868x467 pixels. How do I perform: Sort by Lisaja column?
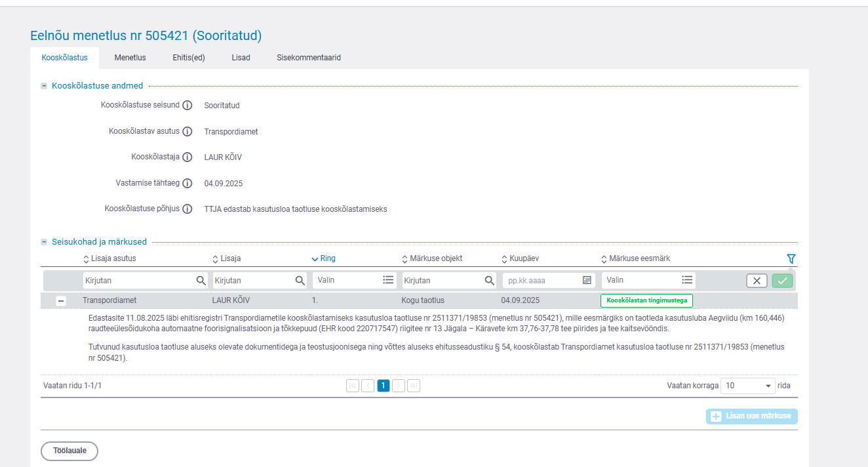[227, 258]
